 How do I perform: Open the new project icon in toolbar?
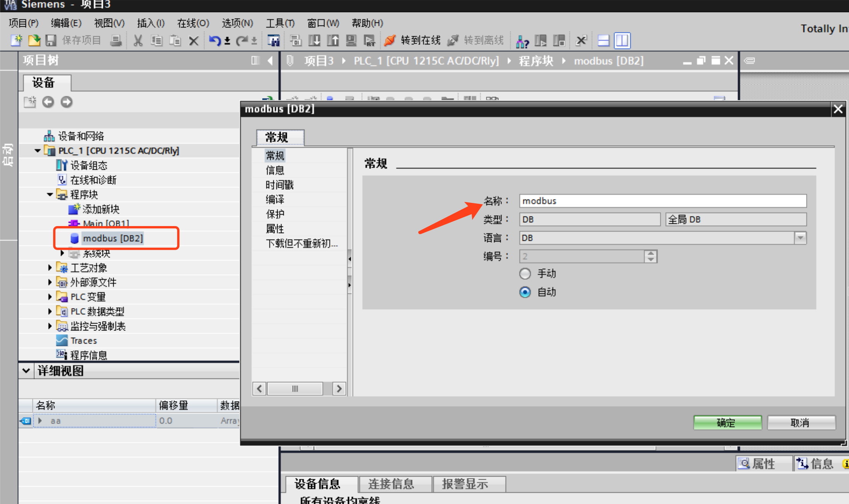point(16,41)
